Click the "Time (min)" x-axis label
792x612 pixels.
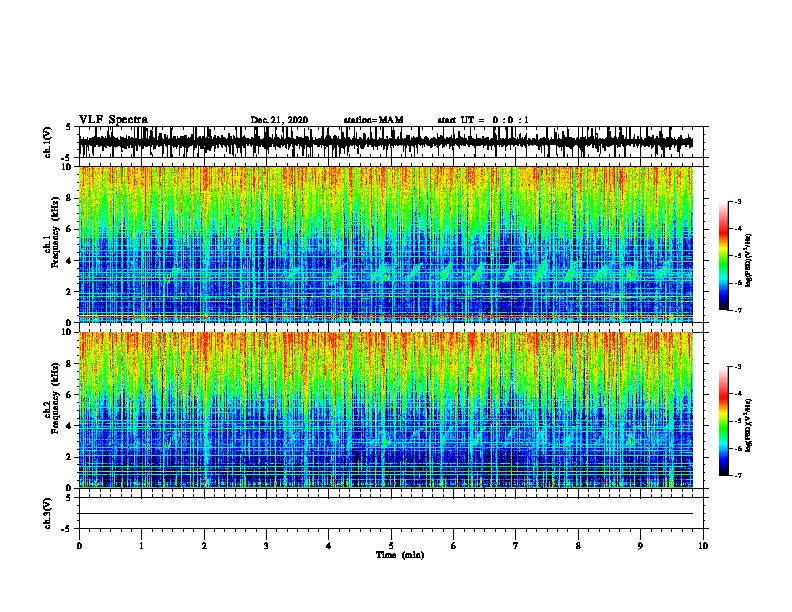point(400,555)
